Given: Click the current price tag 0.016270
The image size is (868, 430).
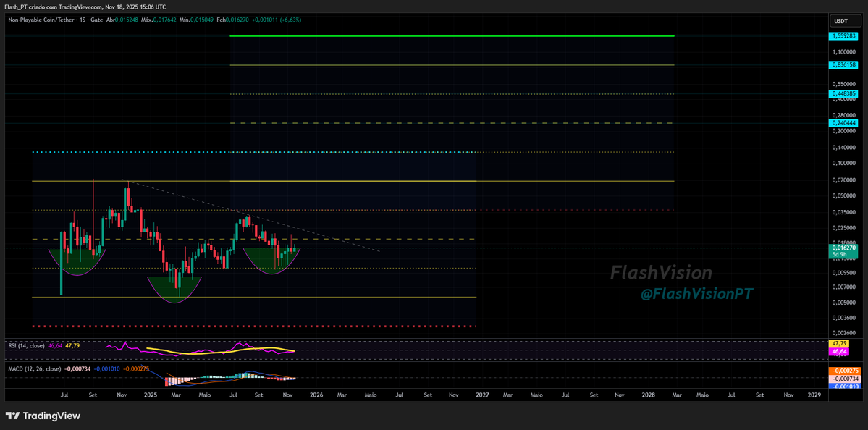Looking at the screenshot, I should [843, 248].
